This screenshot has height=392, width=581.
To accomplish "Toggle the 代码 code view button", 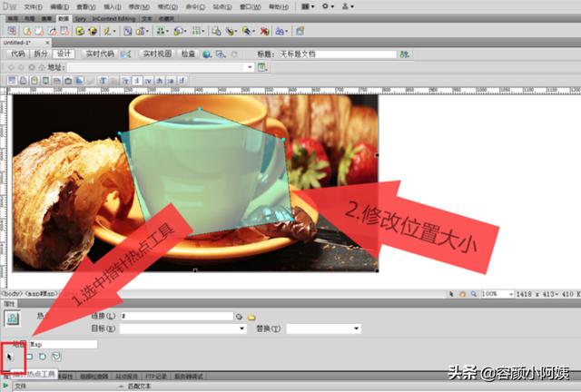I will coord(18,54).
